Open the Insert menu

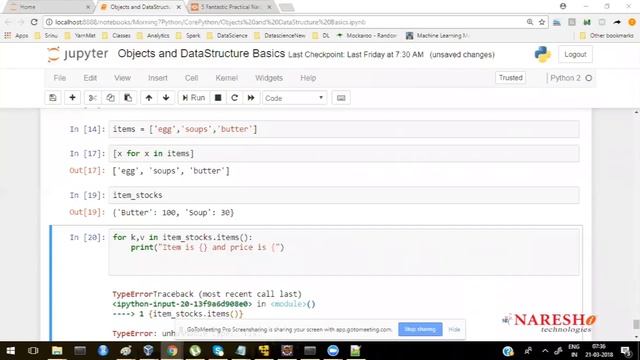coord(158,78)
